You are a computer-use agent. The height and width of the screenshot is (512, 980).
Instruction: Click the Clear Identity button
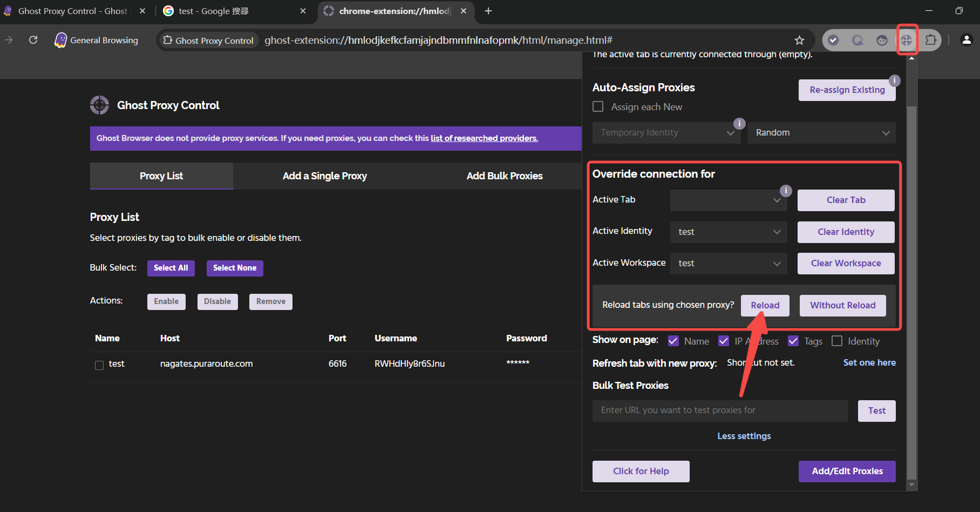(846, 232)
